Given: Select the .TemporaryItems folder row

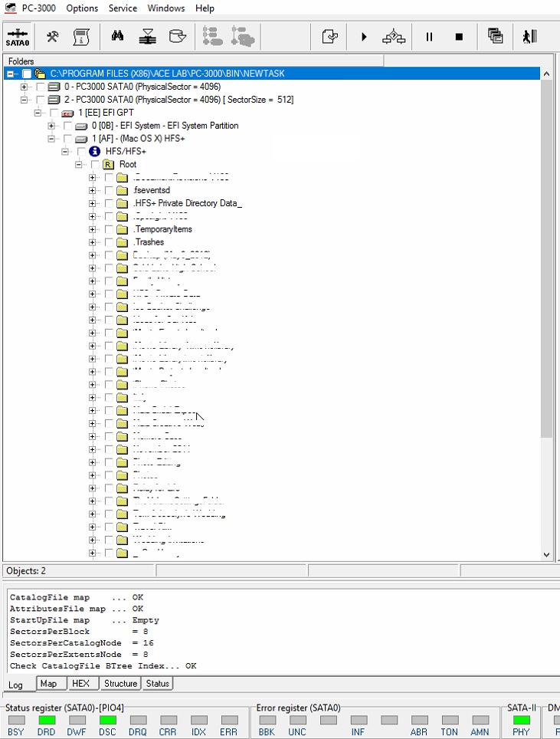Looking at the screenshot, I should pyautogui.click(x=163, y=229).
